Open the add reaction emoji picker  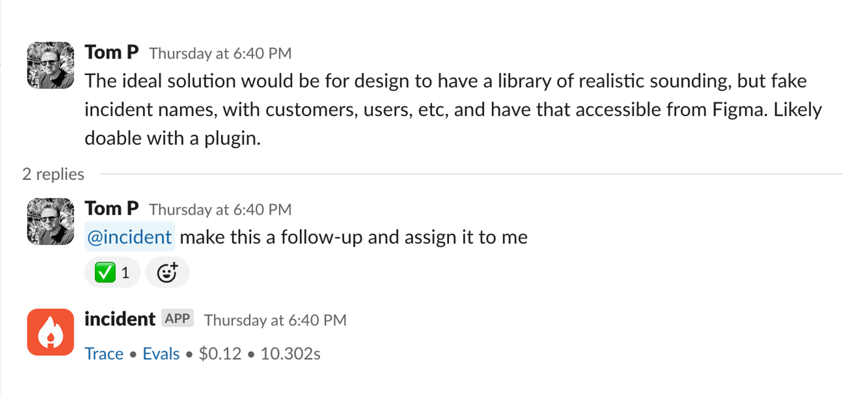[x=168, y=272]
